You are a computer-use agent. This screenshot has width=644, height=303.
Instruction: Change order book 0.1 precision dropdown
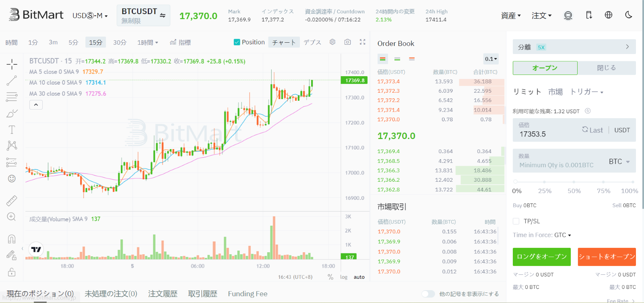click(491, 59)
